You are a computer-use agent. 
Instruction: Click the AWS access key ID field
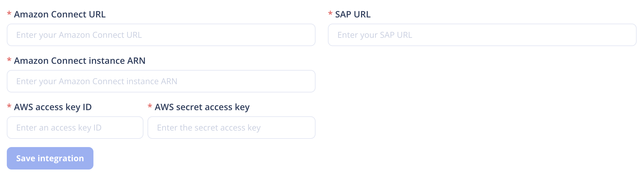(x=75, y=127)
